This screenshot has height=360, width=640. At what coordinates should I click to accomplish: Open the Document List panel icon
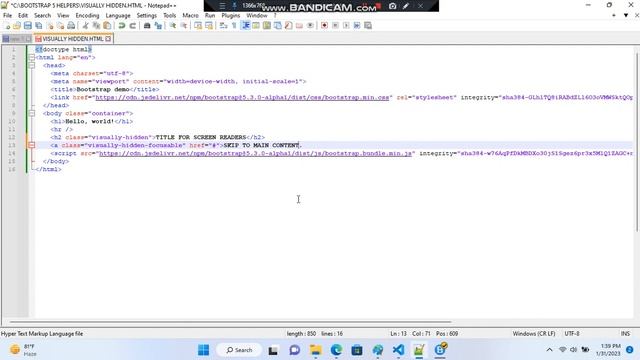pyautogui.click(x=278, y=25)
